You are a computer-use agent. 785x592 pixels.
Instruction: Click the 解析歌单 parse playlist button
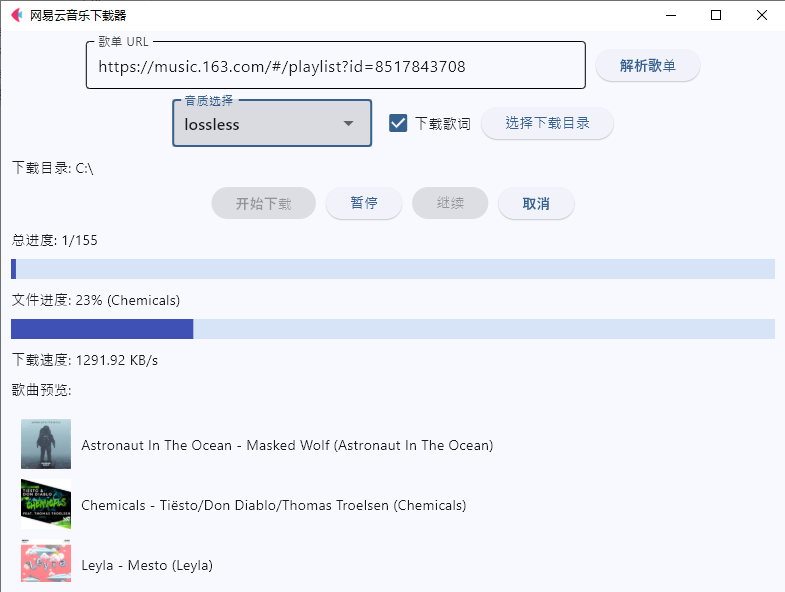tap(647, 66)
